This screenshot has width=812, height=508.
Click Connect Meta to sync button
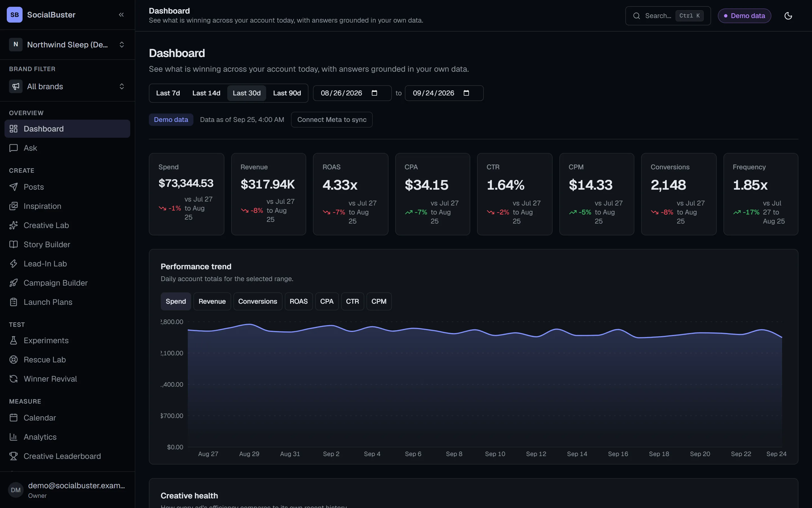(332, 120)
